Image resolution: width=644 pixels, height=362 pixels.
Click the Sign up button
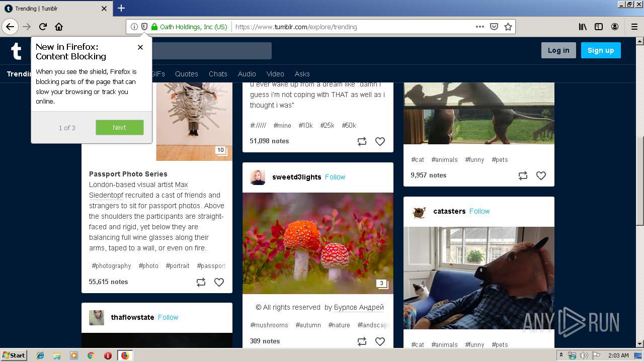pyautogui.click(x=601, y=50)
